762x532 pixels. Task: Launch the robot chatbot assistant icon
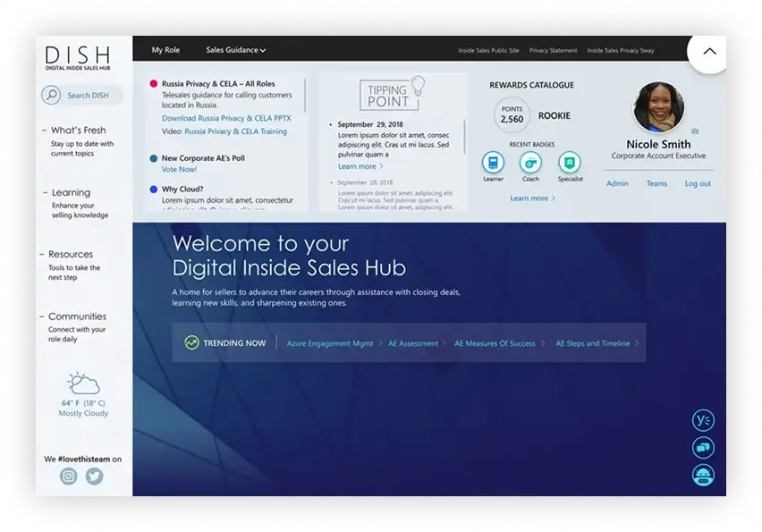click(x=703, y=476)
